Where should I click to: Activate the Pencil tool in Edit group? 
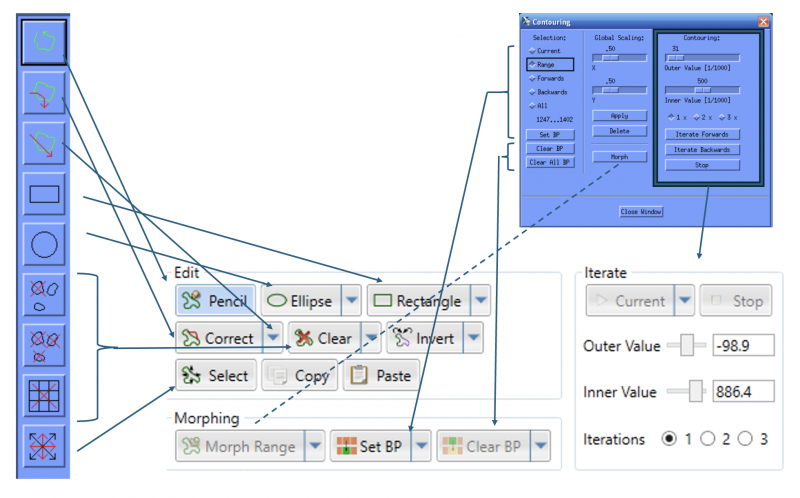point(215,301)
